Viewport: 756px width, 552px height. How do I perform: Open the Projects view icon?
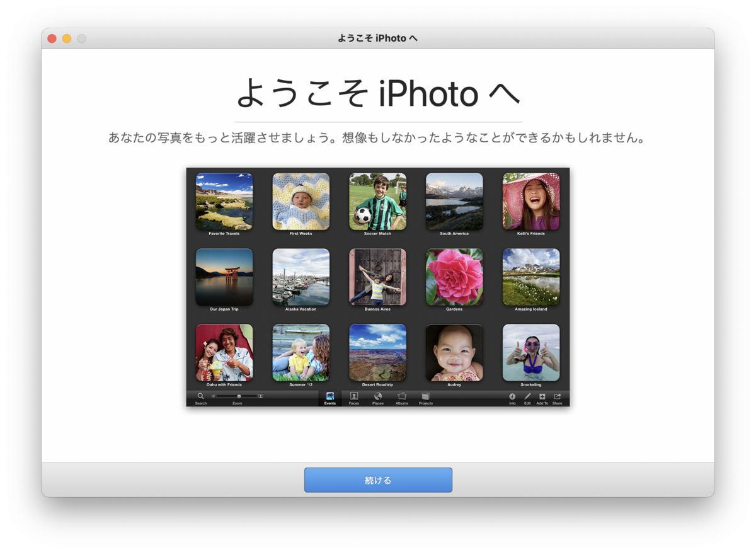point(426,396)
